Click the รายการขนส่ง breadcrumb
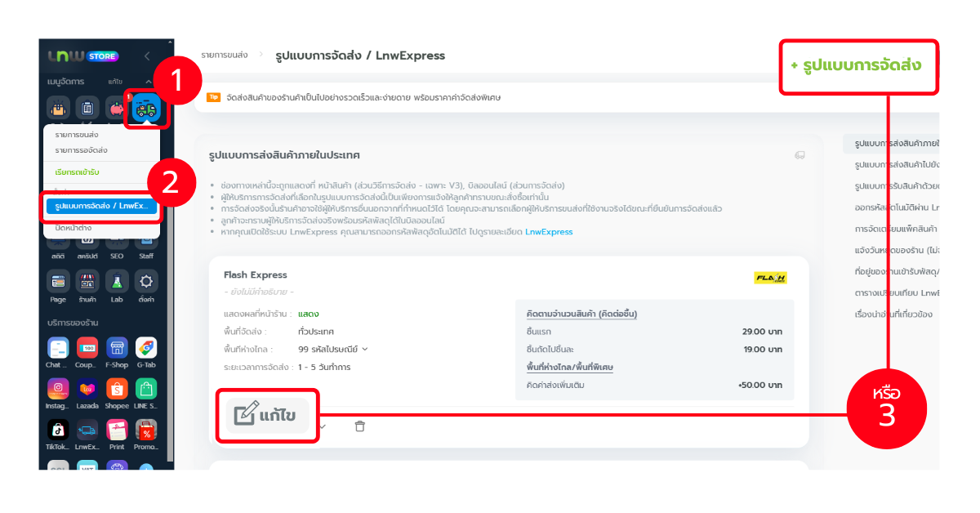The width and height of the screenshot is (980, 513). 225,56
